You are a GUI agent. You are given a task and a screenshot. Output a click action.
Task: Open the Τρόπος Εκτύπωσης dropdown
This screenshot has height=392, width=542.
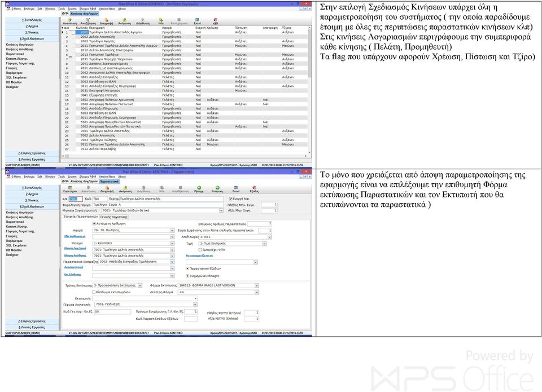pyautogui.click(x=140, y=285)
